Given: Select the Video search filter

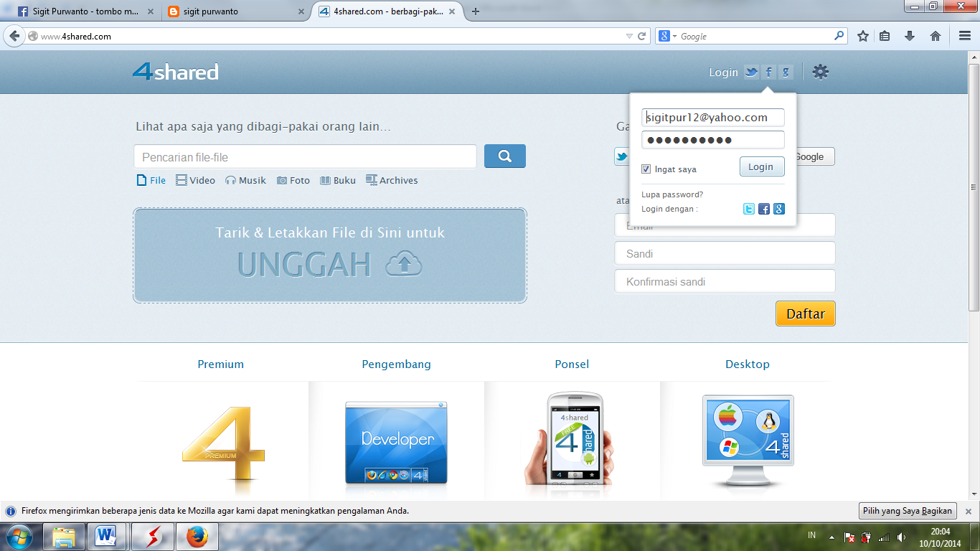Looking at the screenshot, I should click(195, 180).
